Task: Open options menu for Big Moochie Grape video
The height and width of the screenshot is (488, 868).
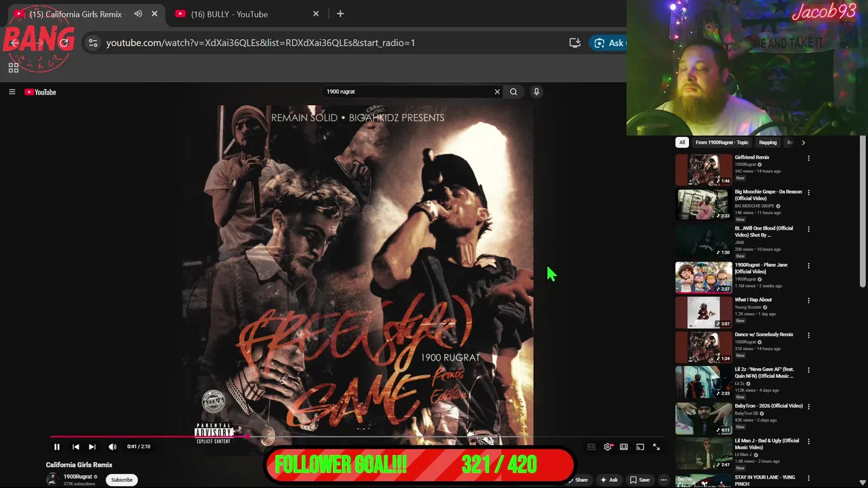Action: (x=808, y=192)
